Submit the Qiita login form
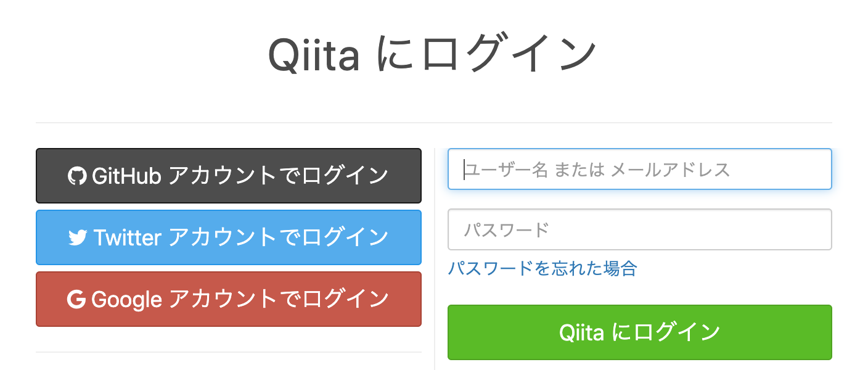 pyautogui.click(x=639, y=332)
